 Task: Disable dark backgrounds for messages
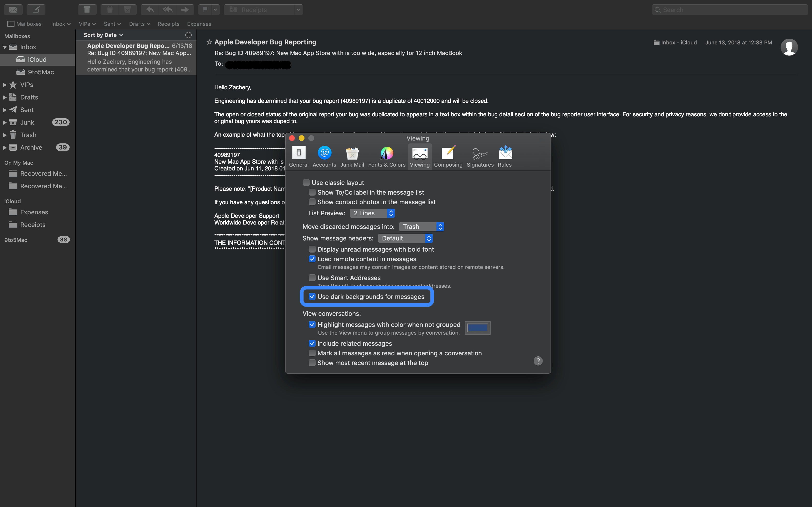pos(312,296)
